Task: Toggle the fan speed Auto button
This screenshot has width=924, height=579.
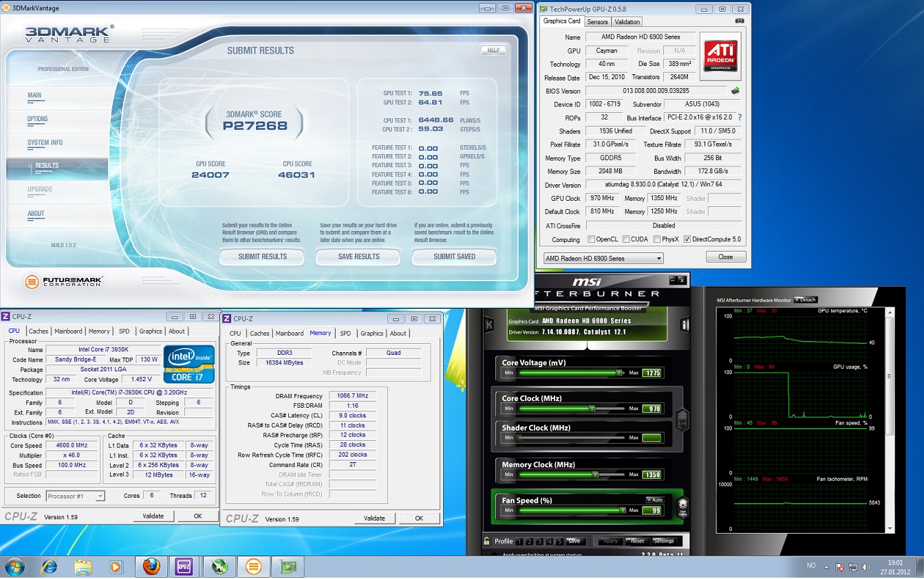Action: 654,499
